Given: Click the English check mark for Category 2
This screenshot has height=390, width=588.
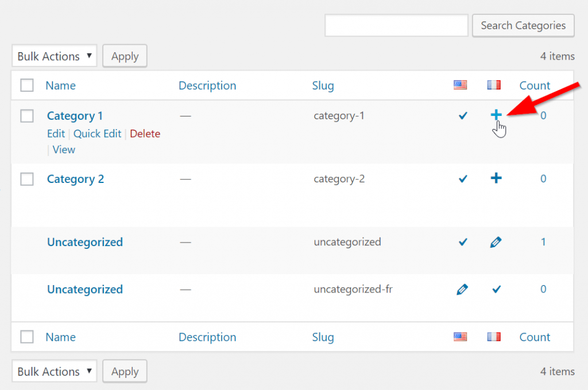Looking at the screenshot, I should click(x=463, y=178).
